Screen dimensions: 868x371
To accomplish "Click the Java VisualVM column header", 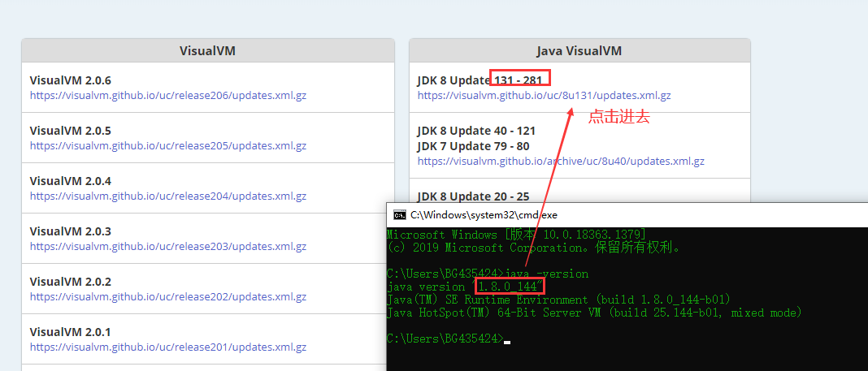I will tap(579, 51).
